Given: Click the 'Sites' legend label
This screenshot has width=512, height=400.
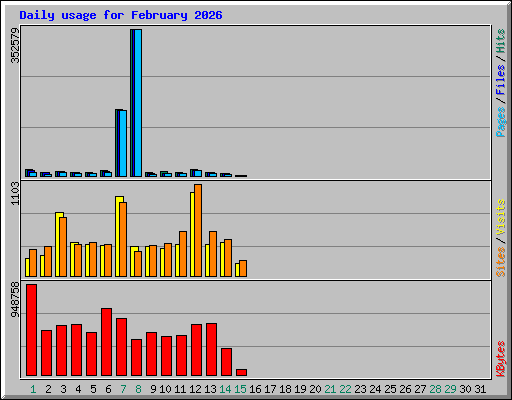Looking at the screenshot, I should tap(500, 262).
